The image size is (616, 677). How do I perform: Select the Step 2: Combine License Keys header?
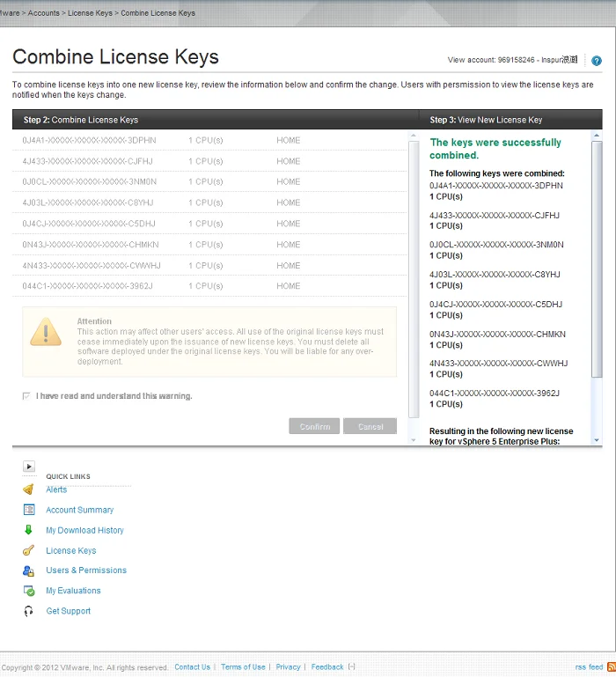(x=81, y=120)
